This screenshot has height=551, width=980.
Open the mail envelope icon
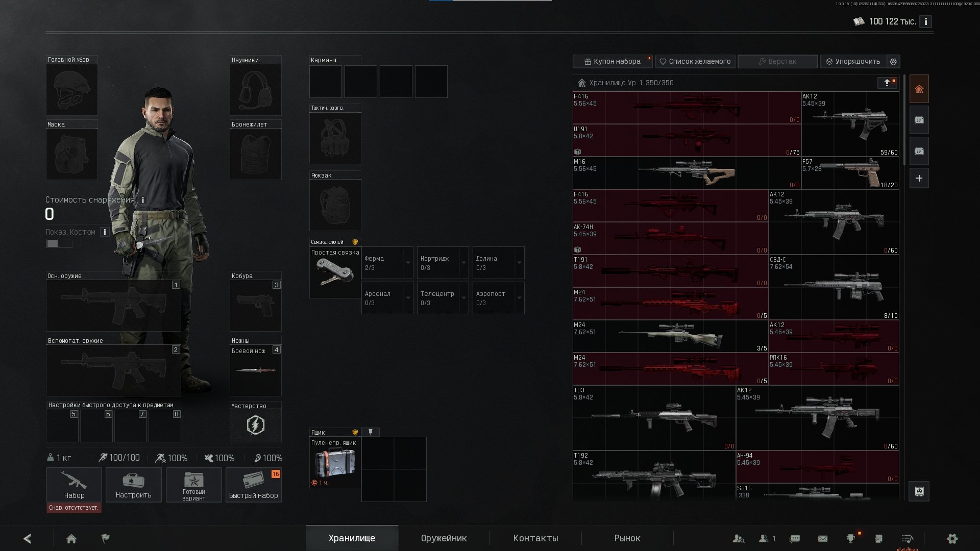click(823, 539)
